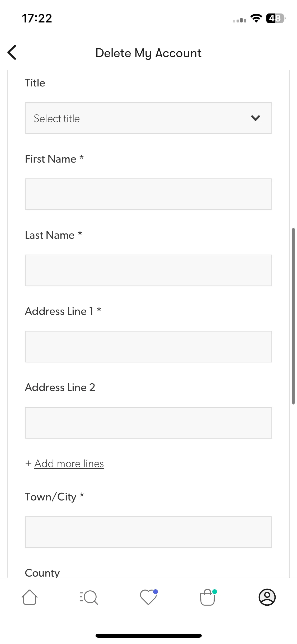Viewport: 297px width, 644px height.
Task: Tap the cellular signal bars
Action: [240, 20]
